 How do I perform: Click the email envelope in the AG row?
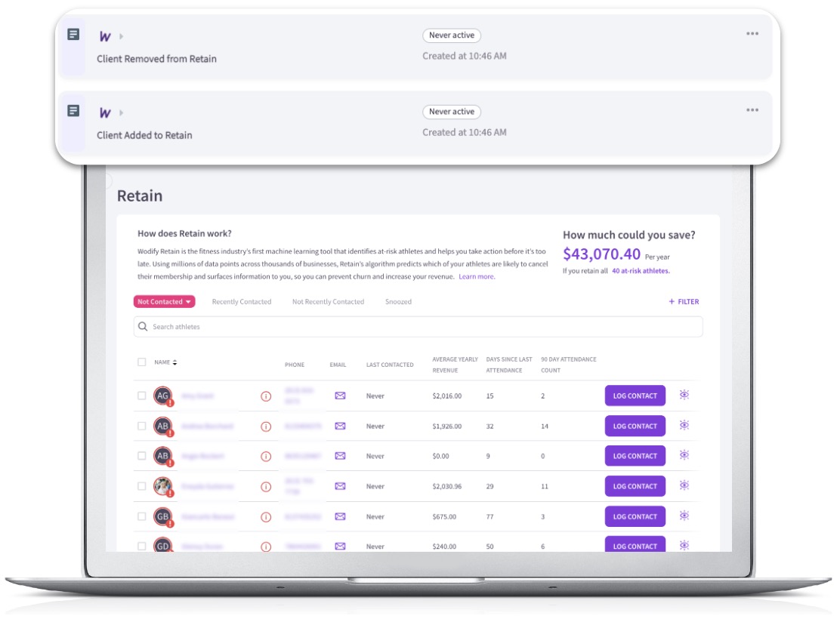click(x=340, y=396)
